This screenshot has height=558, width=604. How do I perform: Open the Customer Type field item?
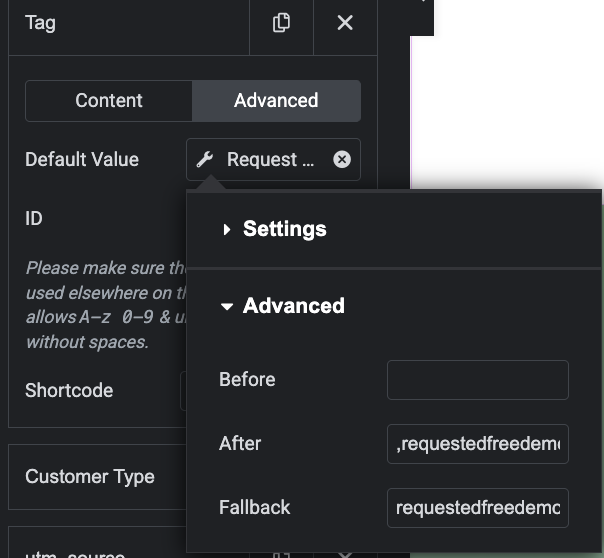point(90,476)
